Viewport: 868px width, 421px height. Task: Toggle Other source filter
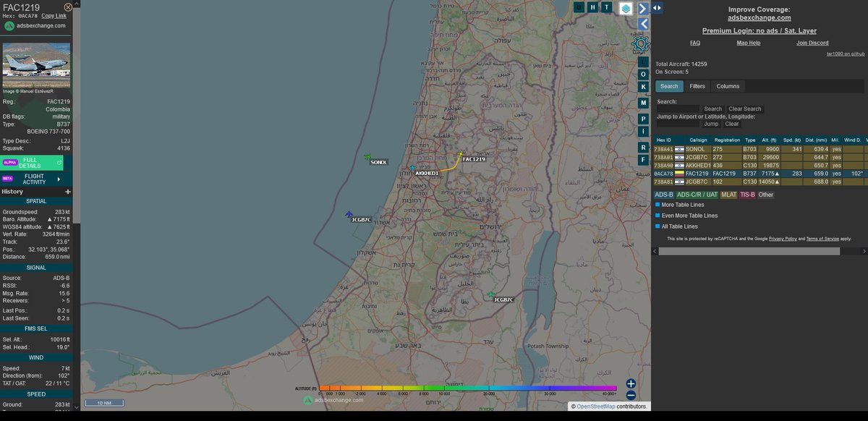(x=765, y=195)
